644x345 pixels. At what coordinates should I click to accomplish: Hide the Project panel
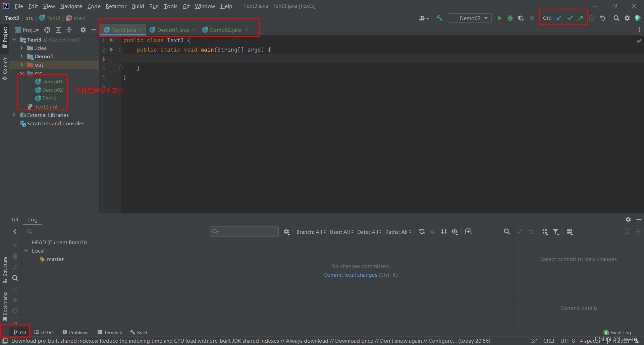pos(94,30)
